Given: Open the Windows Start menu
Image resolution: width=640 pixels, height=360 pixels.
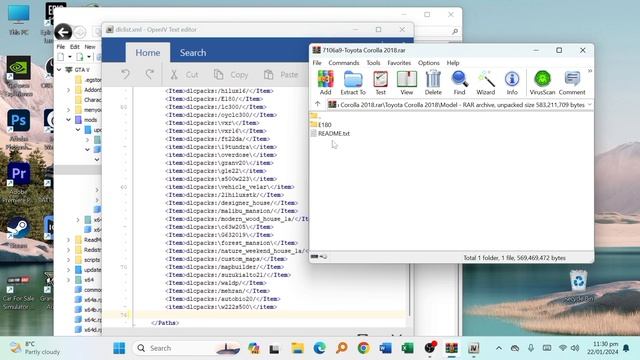Looking at the screenshot, I should (x=119, y=348).
